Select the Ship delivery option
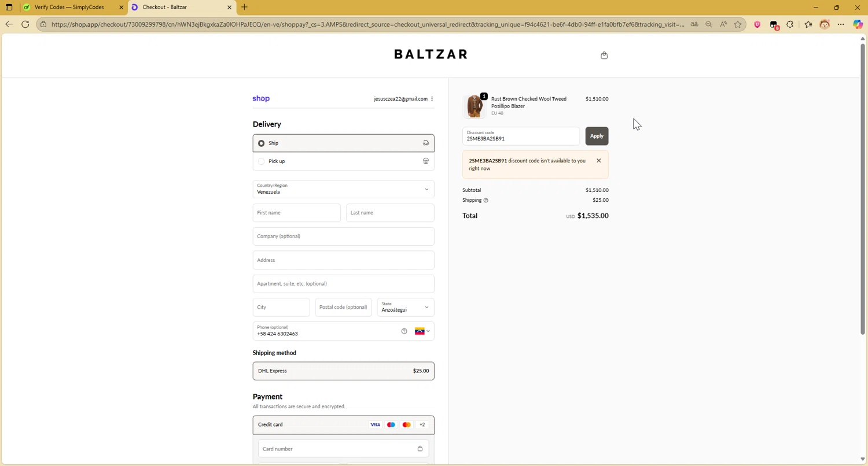The image size is (868, 466). tap(343, 143)
